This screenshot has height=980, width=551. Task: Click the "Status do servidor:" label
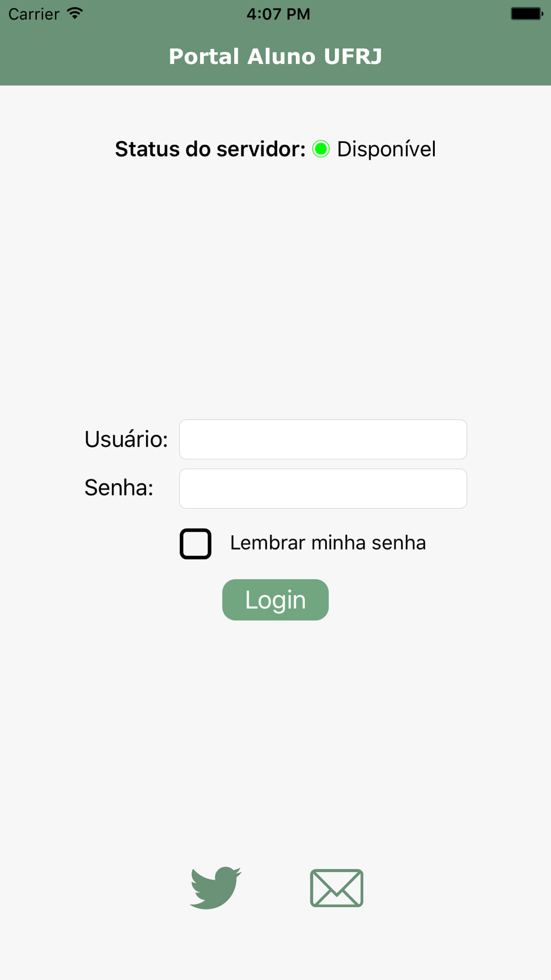click(210, 149)
